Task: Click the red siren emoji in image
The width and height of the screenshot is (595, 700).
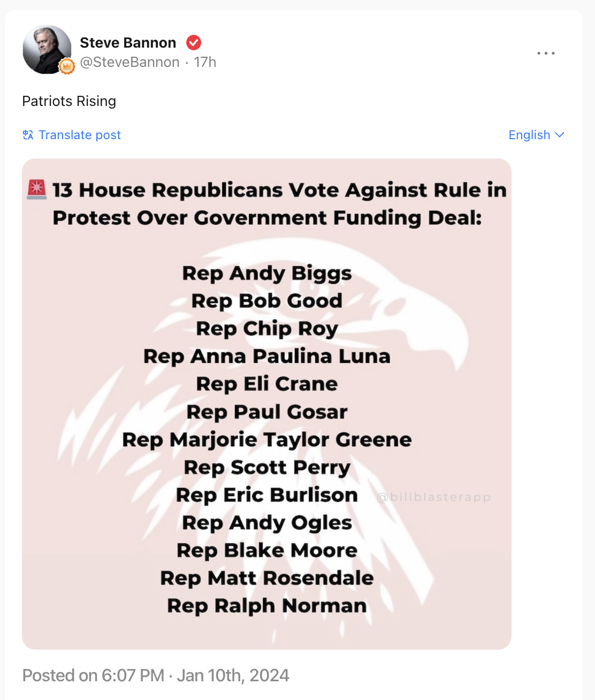Action: coord(37,189)
